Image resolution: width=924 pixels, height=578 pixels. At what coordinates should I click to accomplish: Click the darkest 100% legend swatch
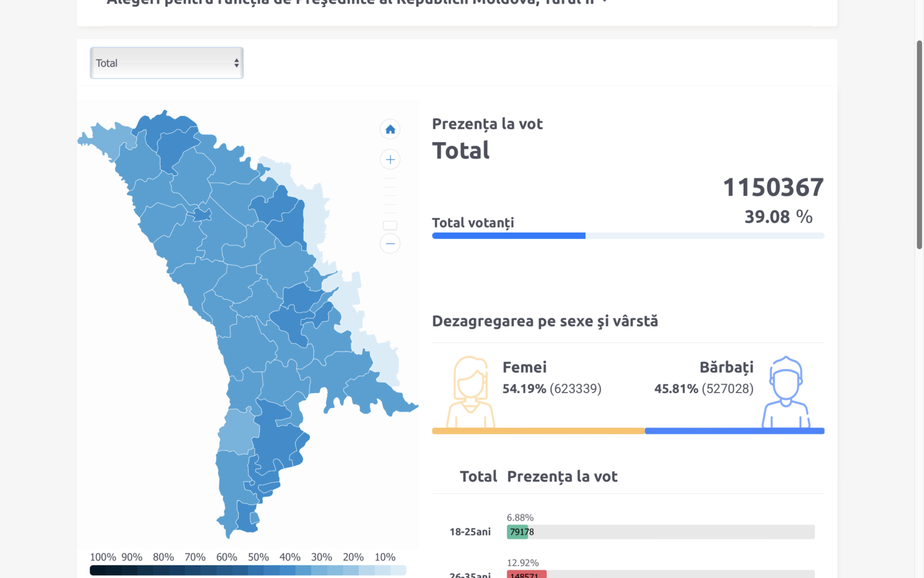[x=97, y=570]
